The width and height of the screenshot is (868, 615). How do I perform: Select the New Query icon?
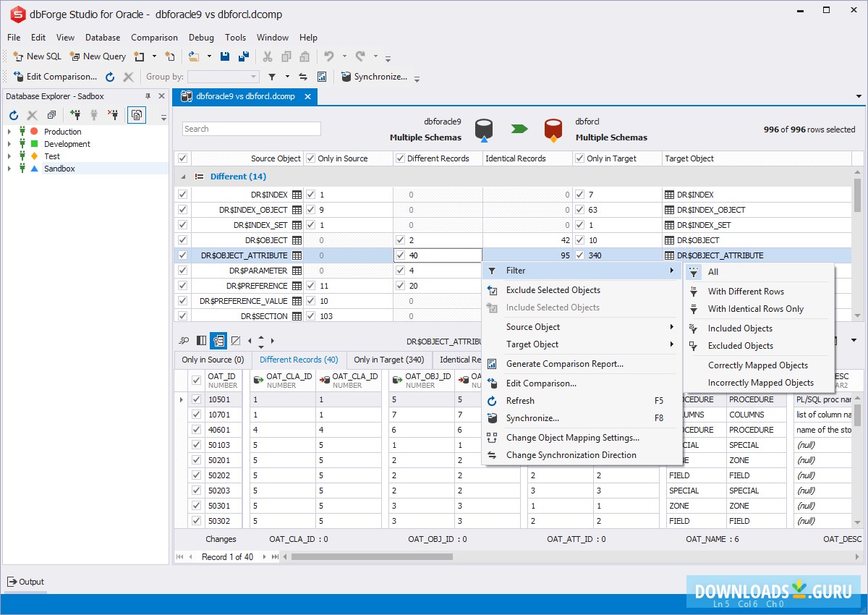pyautogui.click(x=75, y=56)
